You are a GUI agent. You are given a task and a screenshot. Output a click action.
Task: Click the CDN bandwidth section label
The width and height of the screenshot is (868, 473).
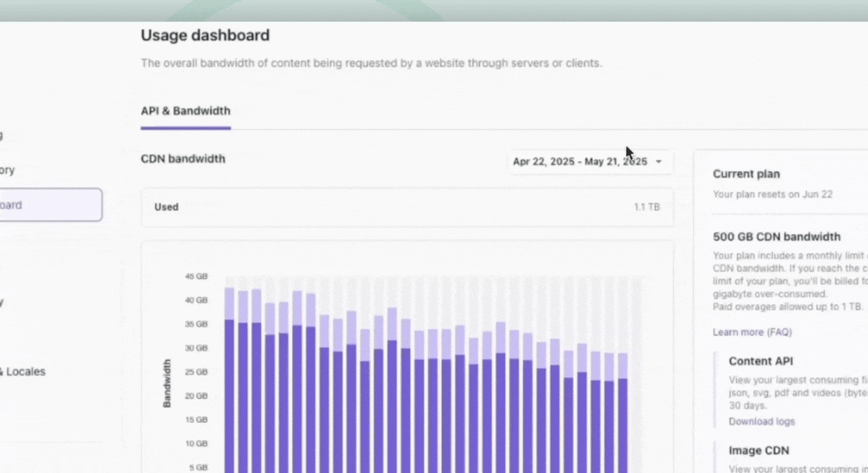pos(183,159)
